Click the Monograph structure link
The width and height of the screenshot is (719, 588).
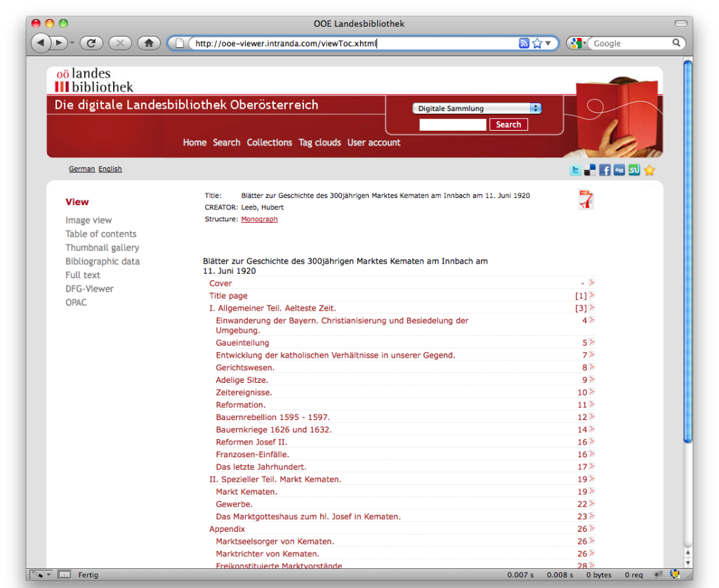(x=259, y=219)
